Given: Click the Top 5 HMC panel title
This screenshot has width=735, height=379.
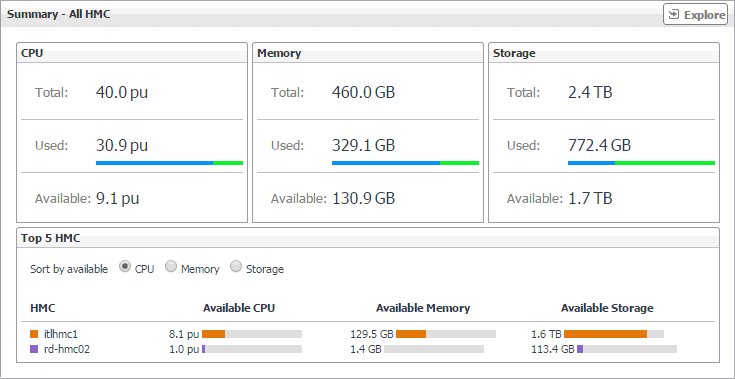Looking at the screenshot, I should (x=51, y=238).
